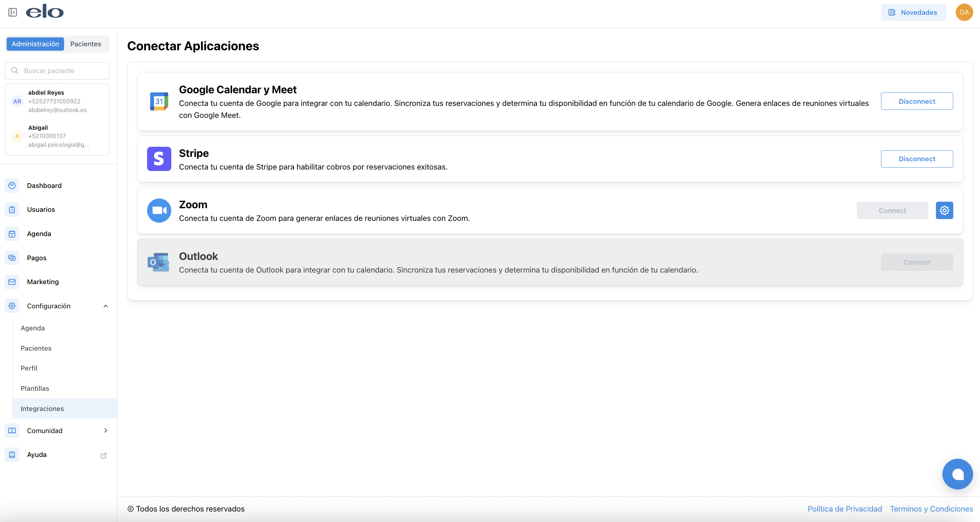Open Plantillas under Configuración
980x522 pixels.
[35, 388]
